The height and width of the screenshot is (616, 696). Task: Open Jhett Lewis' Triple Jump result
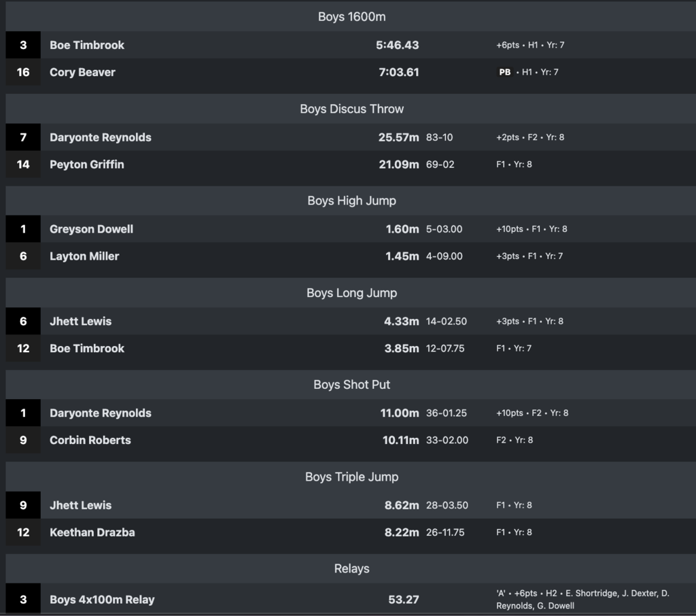coord(80,505)
